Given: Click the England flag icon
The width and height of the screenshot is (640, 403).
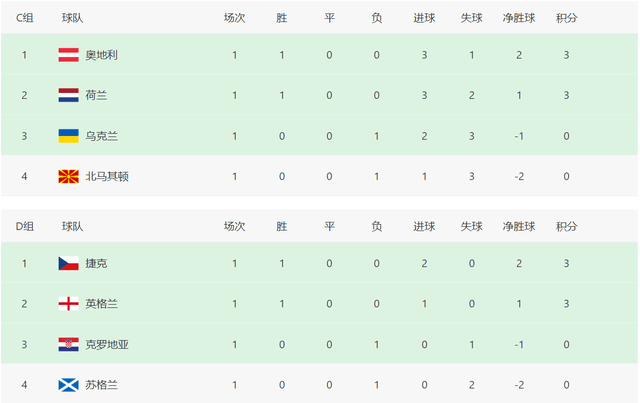Looking at the screenshot, I should (x=68, y=304).
